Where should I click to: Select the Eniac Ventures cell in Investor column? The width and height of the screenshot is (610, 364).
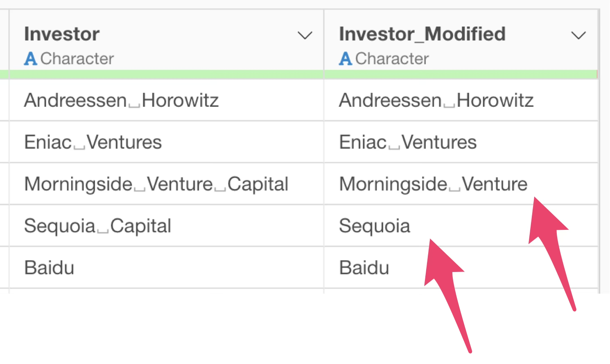(93, 142)
